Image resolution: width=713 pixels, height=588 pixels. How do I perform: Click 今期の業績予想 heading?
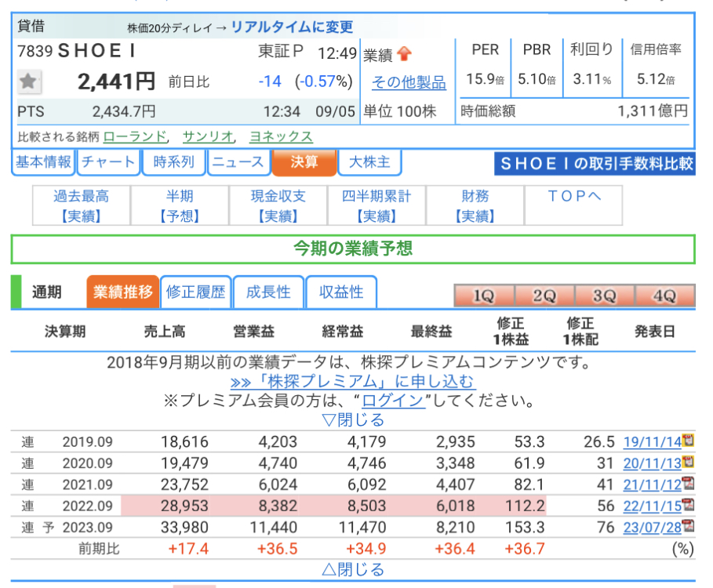click(353, 249)
